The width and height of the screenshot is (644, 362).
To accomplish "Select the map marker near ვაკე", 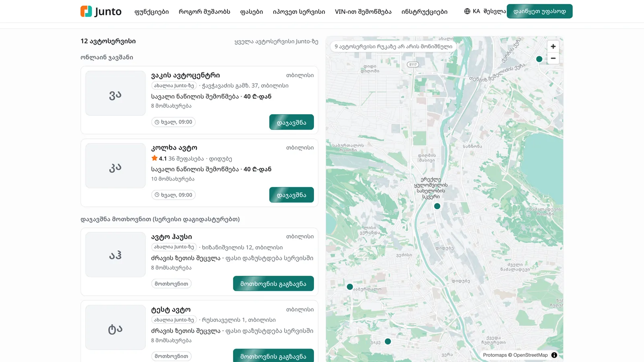I will (388, 341).
